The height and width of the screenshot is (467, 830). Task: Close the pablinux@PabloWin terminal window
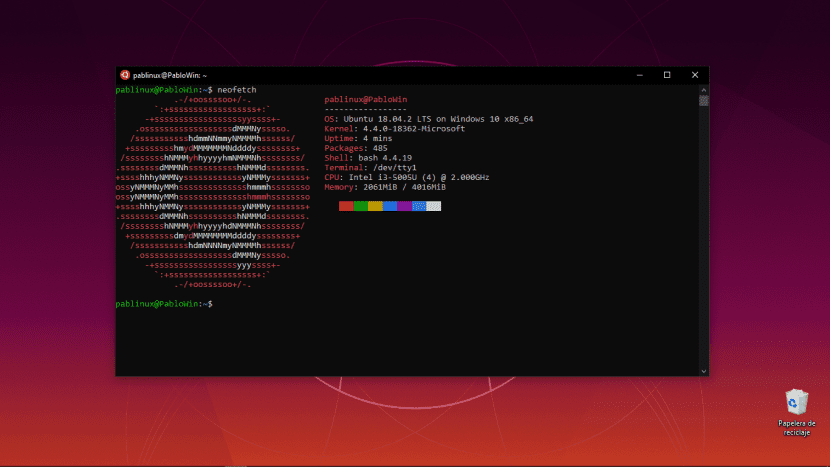[695, 75]
